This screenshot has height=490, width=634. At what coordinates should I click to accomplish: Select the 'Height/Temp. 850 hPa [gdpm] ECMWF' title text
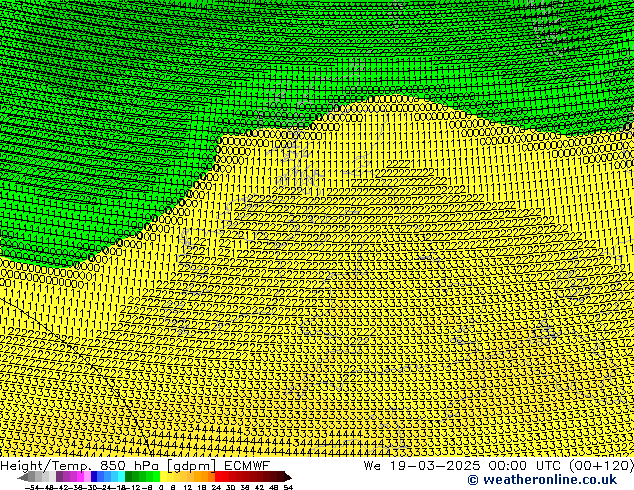point(135,465)
